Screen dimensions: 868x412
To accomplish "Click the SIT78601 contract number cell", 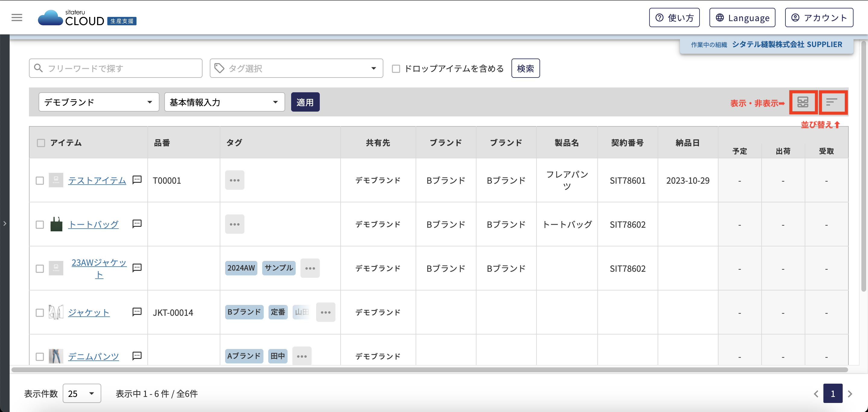I will pyautogui.click(x=627, y=181).
